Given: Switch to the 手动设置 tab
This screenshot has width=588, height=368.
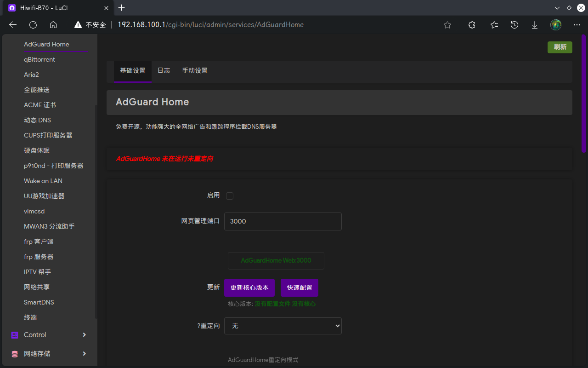Looking at the screenshot, I should [x=195, y=71].
